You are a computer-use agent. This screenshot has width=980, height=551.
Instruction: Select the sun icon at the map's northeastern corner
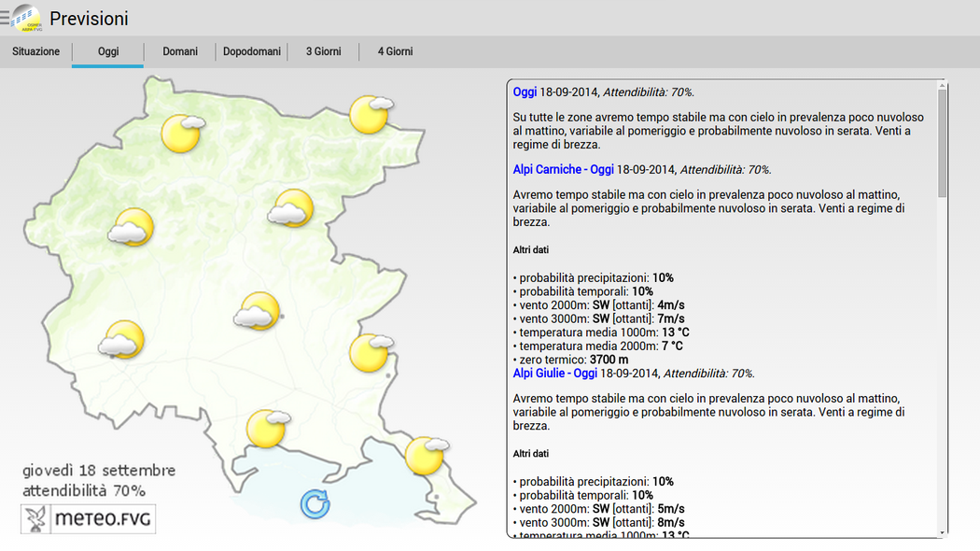point(370,114)
